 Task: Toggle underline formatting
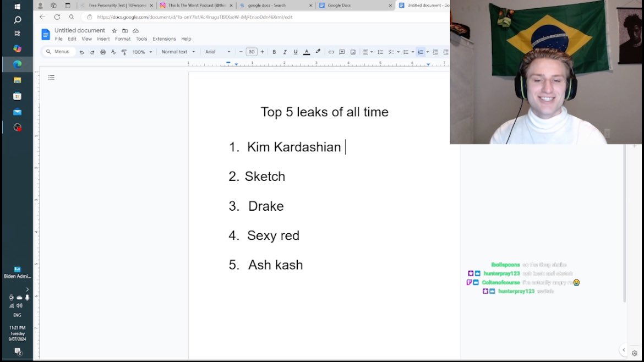(295, 52)
